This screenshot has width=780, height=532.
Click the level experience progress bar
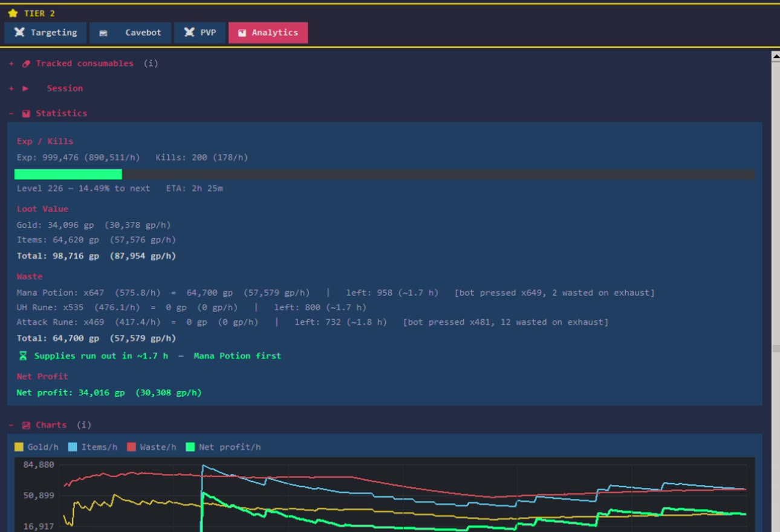[385, 174]
